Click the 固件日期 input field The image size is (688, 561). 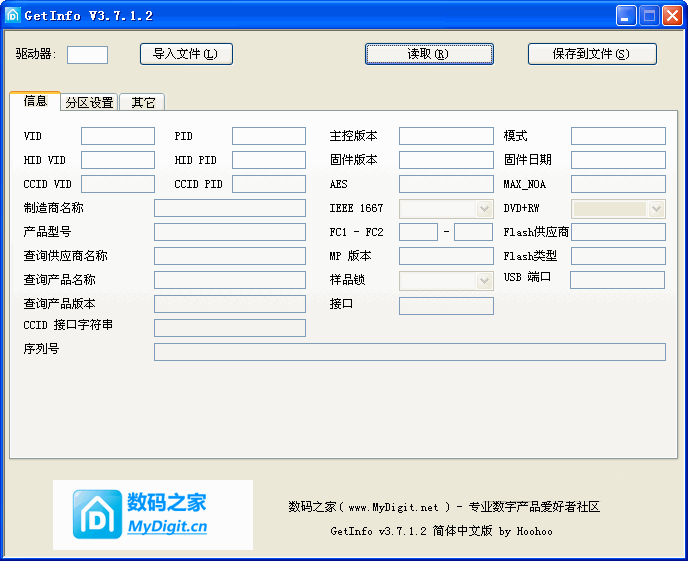pos(618,160)
